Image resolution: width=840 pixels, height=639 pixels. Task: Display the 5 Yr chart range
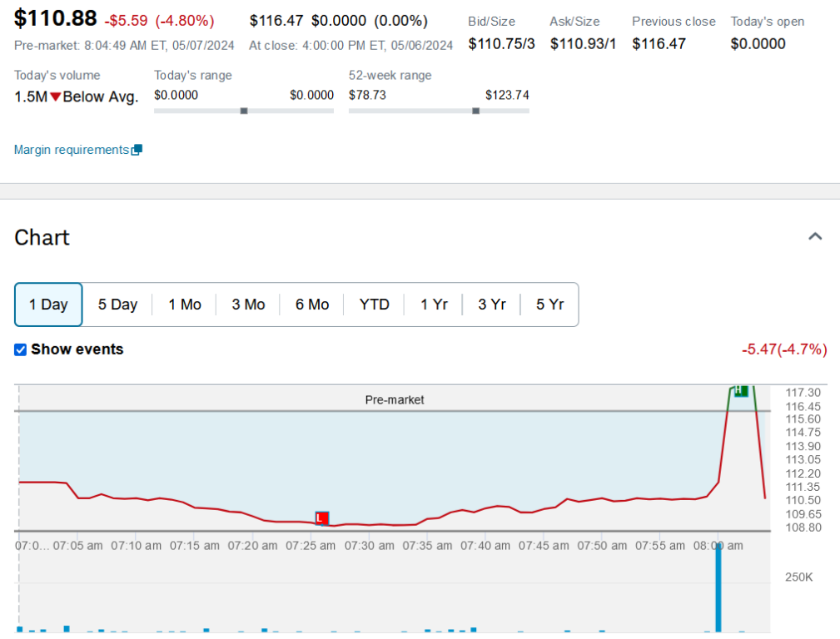549,305
